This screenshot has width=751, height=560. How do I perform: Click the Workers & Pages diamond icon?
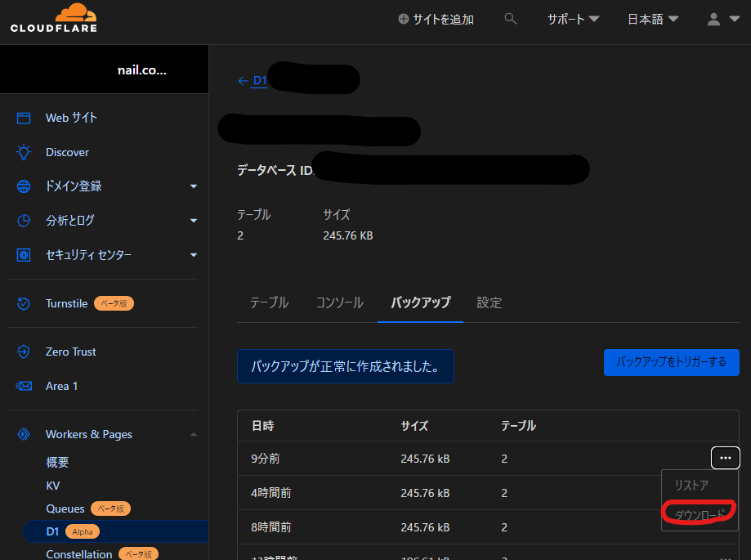[x=24, y=434]
